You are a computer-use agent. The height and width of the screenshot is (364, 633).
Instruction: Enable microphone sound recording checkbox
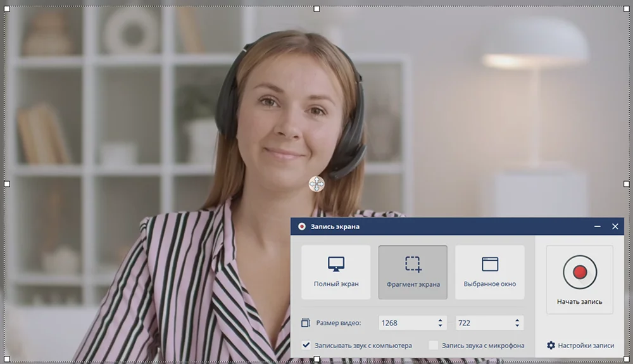coord(433,345)
